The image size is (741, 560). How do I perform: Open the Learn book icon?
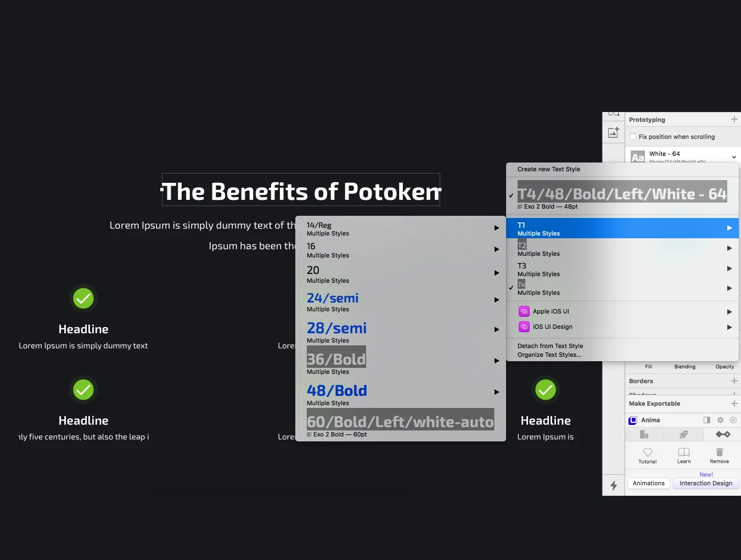point(684,452)
